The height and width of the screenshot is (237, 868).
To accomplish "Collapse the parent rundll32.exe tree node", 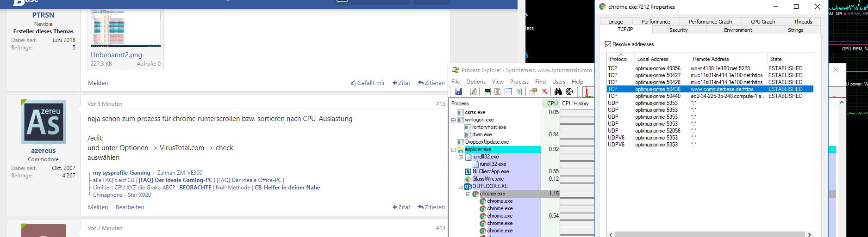I will pyautogui.click(x=461, y=157).
